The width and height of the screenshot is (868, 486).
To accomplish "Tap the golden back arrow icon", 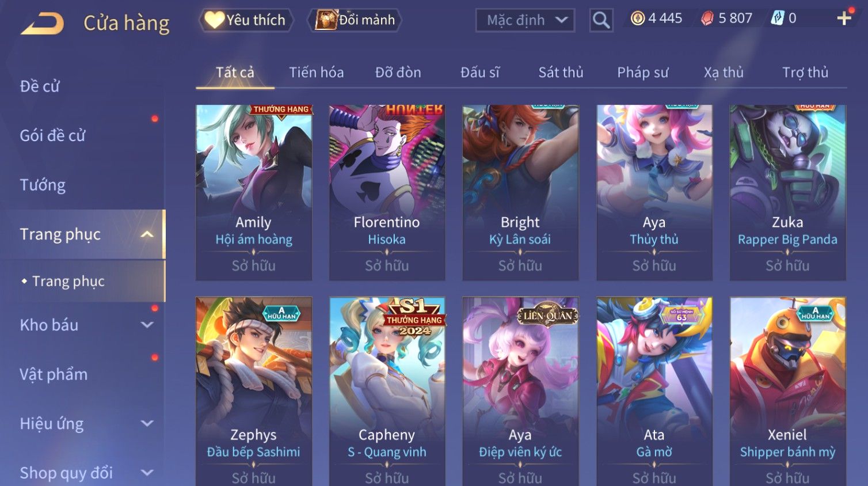I will click(43, 24).
